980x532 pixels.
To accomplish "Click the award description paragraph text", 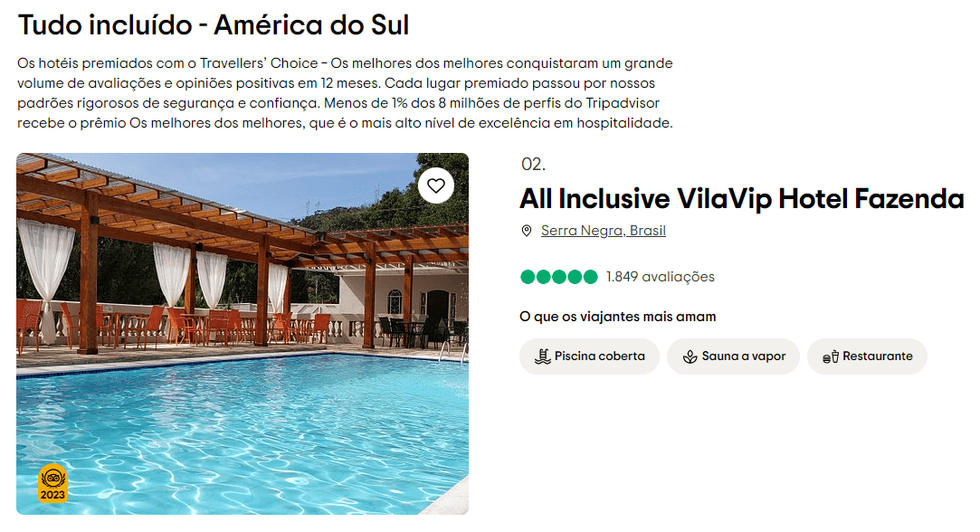I will [x=344, y=93].
